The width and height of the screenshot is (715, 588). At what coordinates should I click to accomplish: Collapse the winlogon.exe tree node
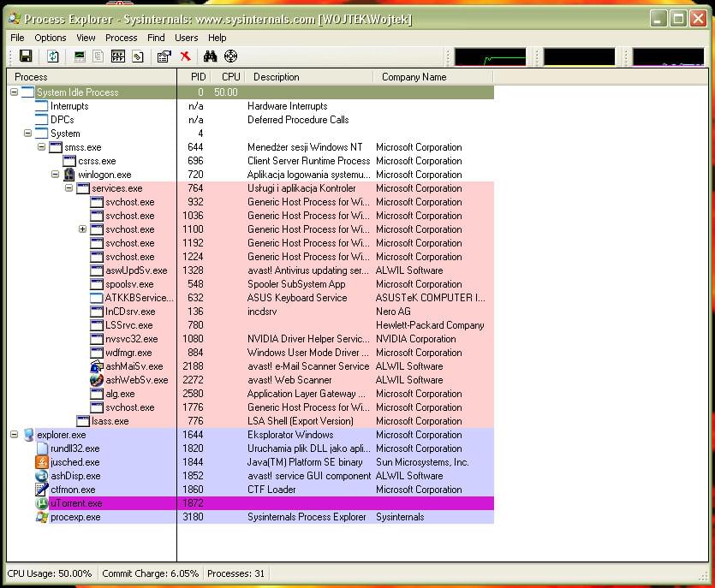[55, 174]
